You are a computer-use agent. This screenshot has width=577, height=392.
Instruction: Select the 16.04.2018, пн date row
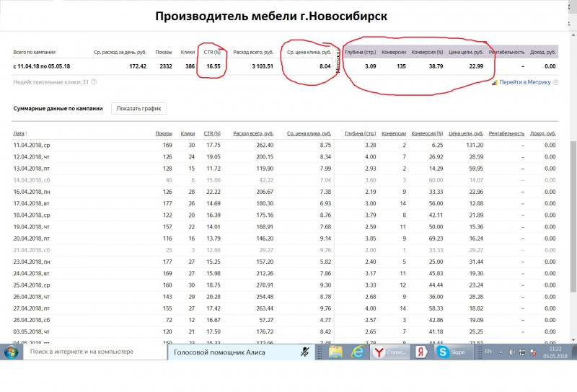coord(285,192)
